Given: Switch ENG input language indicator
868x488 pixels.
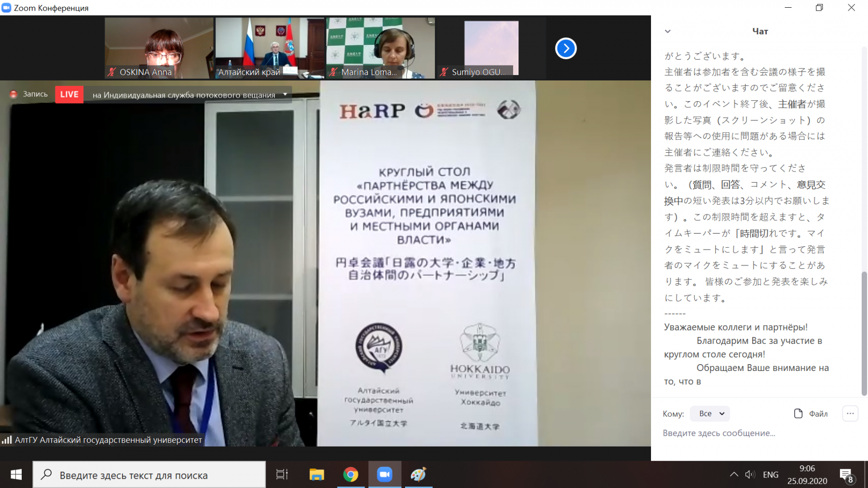Looking at the screenshot, I should click(771, 475).
